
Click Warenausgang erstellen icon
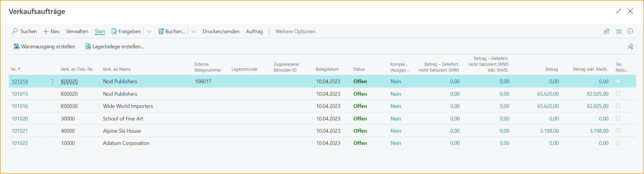(x=17, y=47)
